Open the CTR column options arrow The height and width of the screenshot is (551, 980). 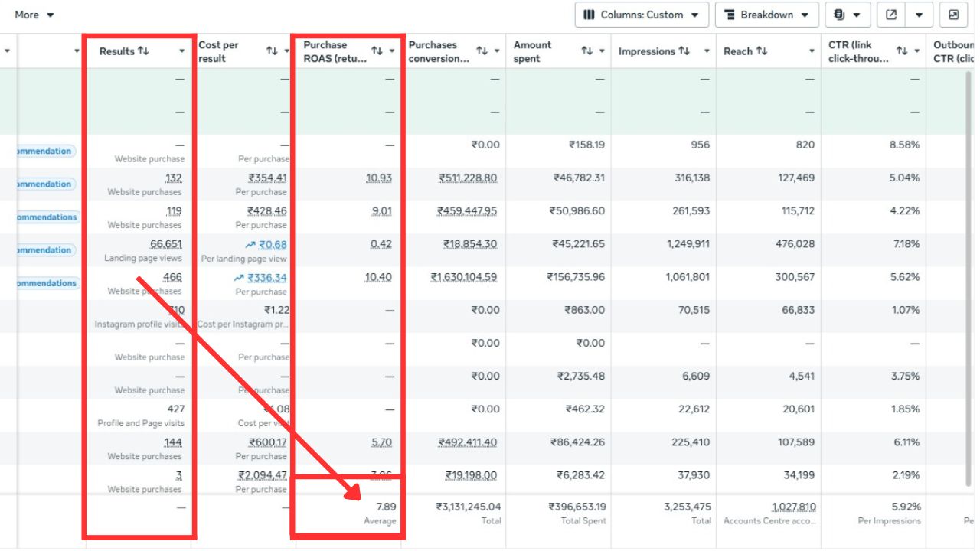tap(917, 51)
